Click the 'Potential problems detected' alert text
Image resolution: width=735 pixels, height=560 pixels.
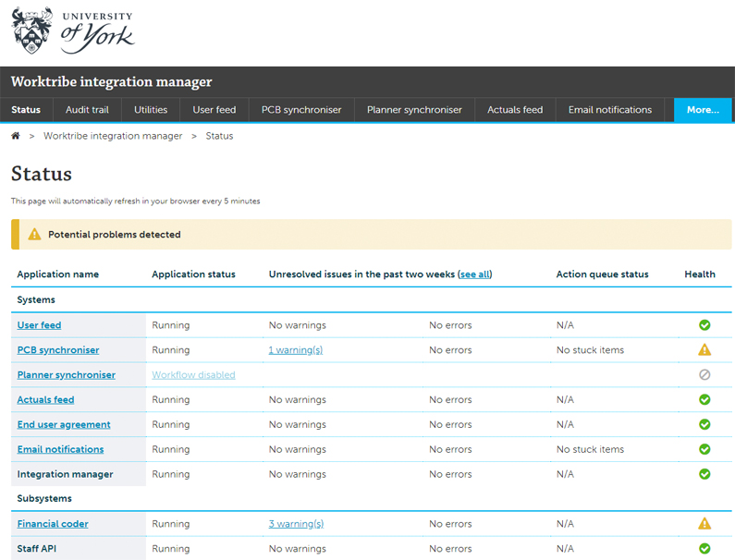point(115,235)
